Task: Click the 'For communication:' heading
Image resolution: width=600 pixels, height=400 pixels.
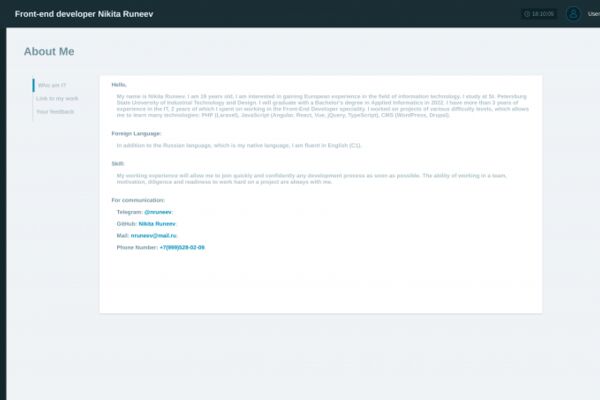Action: [138, 200]
